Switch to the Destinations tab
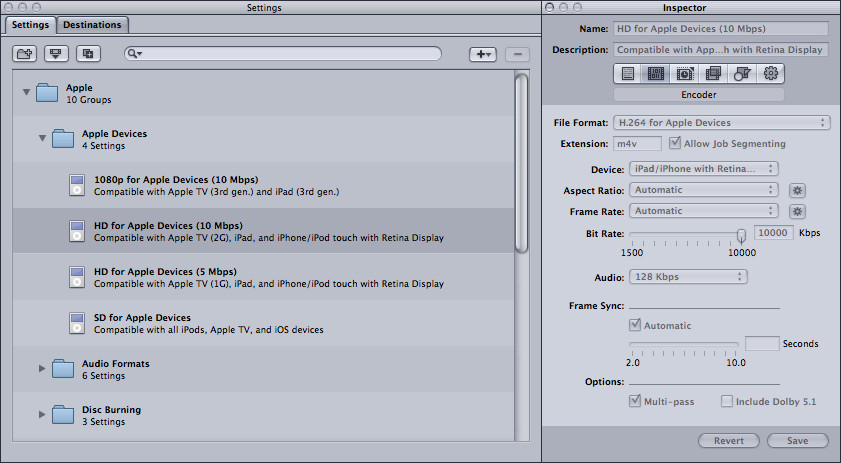Screen dimensions: 841x463 [92, 25]
